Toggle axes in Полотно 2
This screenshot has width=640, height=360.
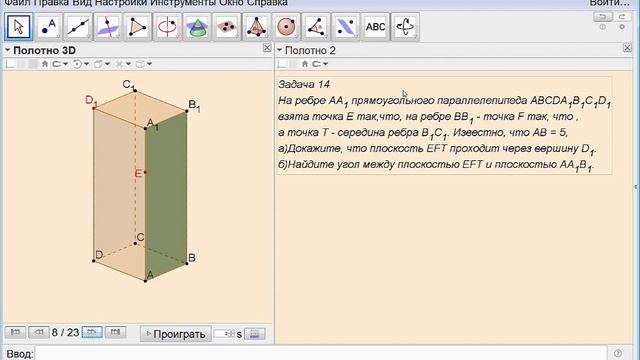(282, 64)
